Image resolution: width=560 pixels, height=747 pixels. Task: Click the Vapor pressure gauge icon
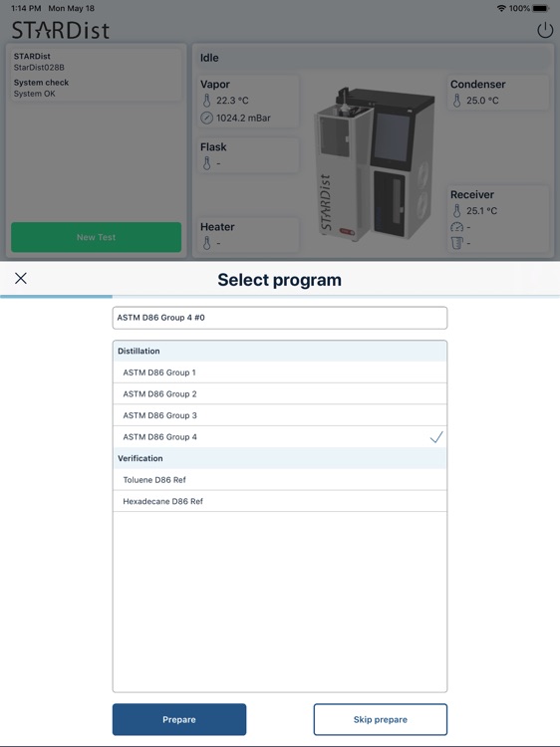click(206, 118)
